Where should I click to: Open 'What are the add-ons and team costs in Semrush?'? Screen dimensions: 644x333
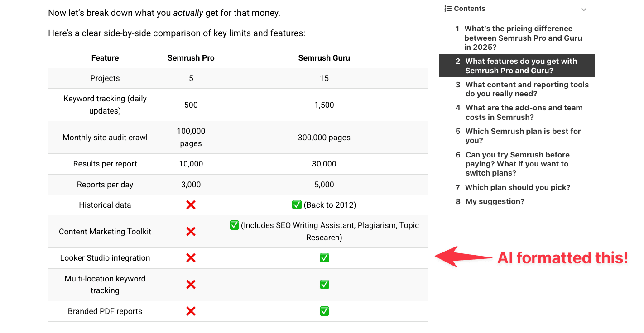524,112
